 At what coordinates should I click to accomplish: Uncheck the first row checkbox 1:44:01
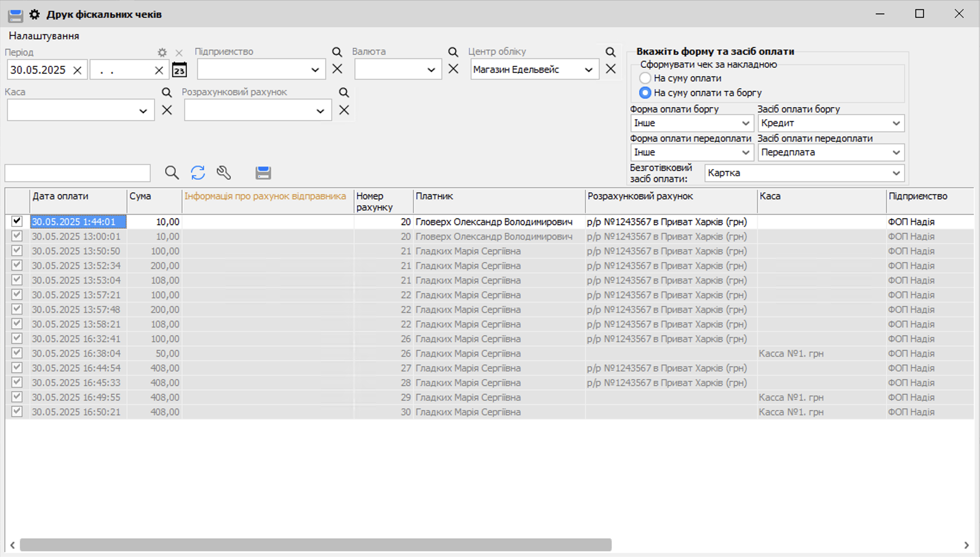click(17, 221)
